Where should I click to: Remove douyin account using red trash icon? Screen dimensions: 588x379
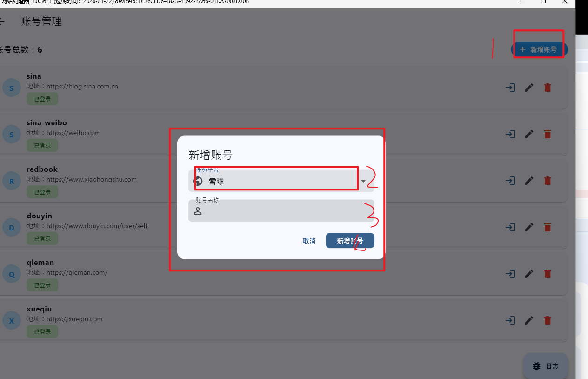[x=548, y=227]
